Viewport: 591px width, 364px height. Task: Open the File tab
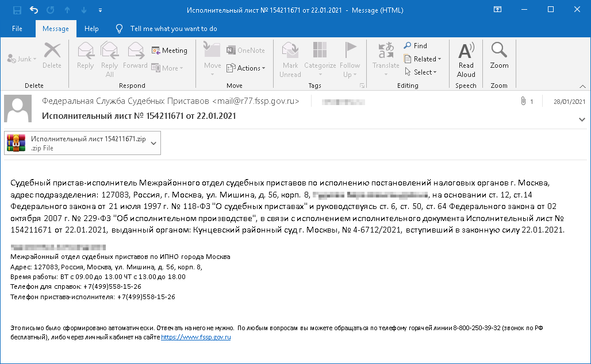(x=17, y=29)
